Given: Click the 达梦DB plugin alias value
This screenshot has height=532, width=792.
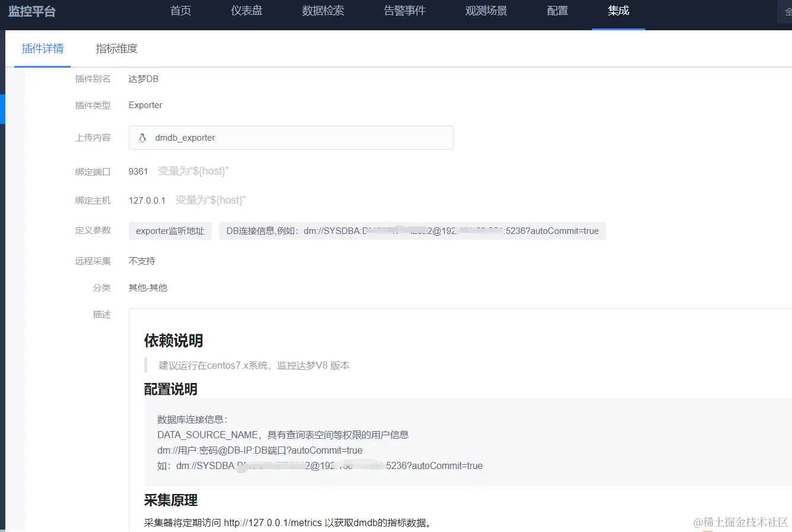Looking at the screenshot, I should point(144,79).
